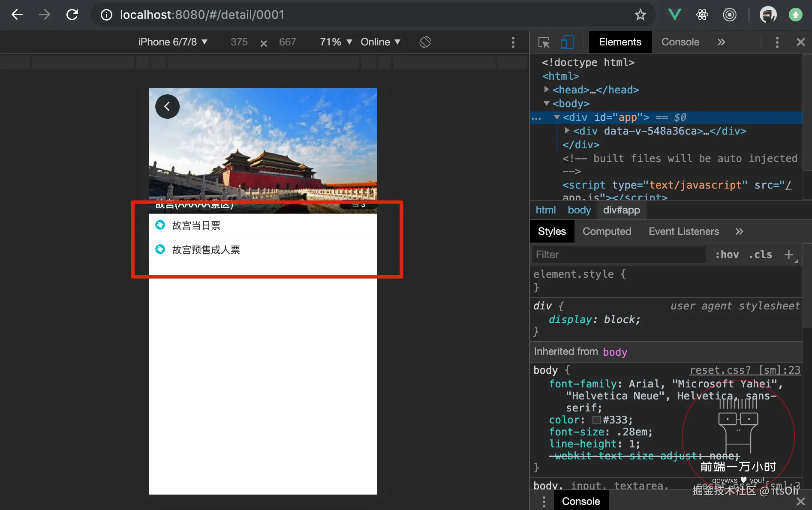This screenshot has height=510, width=812.
Task: Click the viewport width field 375
Action: pos(239,42)
